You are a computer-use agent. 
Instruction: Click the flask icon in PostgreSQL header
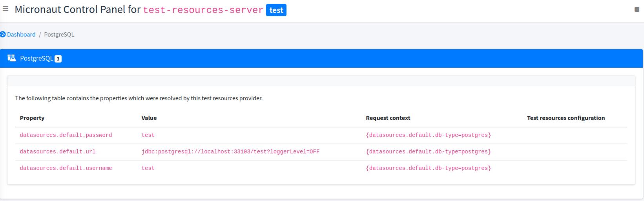coord(12,58)
